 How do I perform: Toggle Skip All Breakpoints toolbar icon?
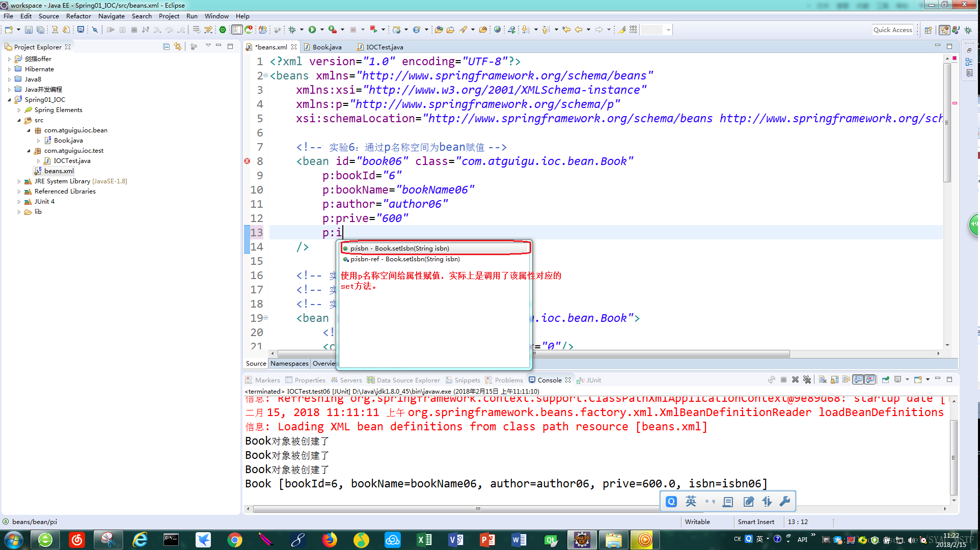(x=95, y=30)
